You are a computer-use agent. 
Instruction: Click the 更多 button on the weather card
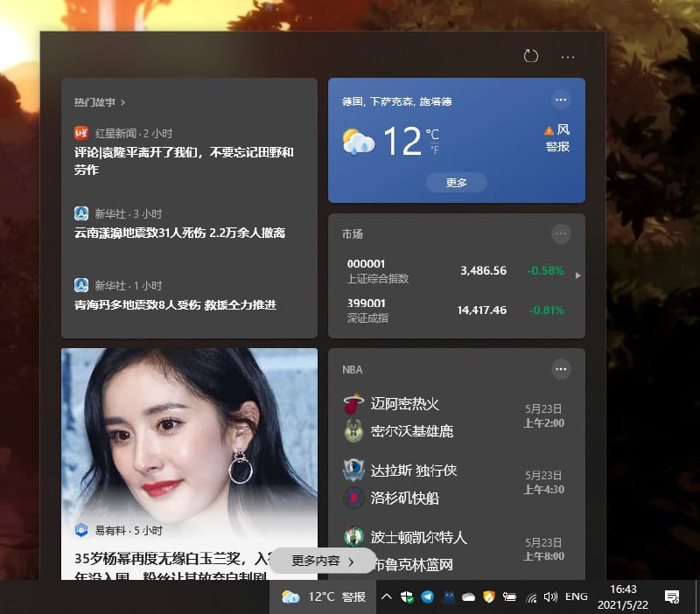[x=456, y=183]
